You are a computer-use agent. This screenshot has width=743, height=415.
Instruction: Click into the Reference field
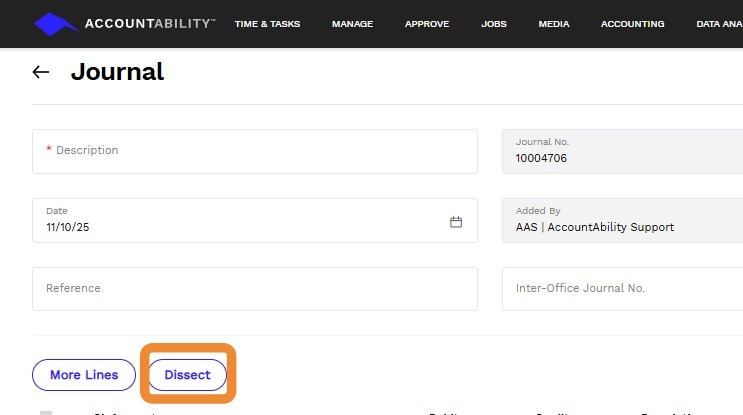pyautogui.click(x=255, y=289)
